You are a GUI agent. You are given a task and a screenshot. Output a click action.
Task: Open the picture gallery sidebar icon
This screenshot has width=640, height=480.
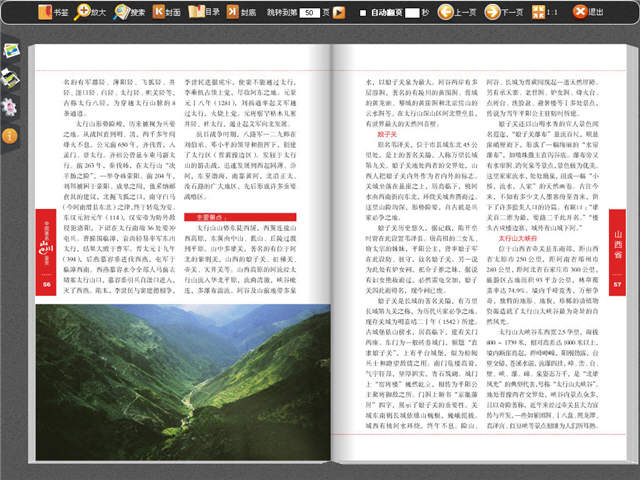[x=11, y=51]
